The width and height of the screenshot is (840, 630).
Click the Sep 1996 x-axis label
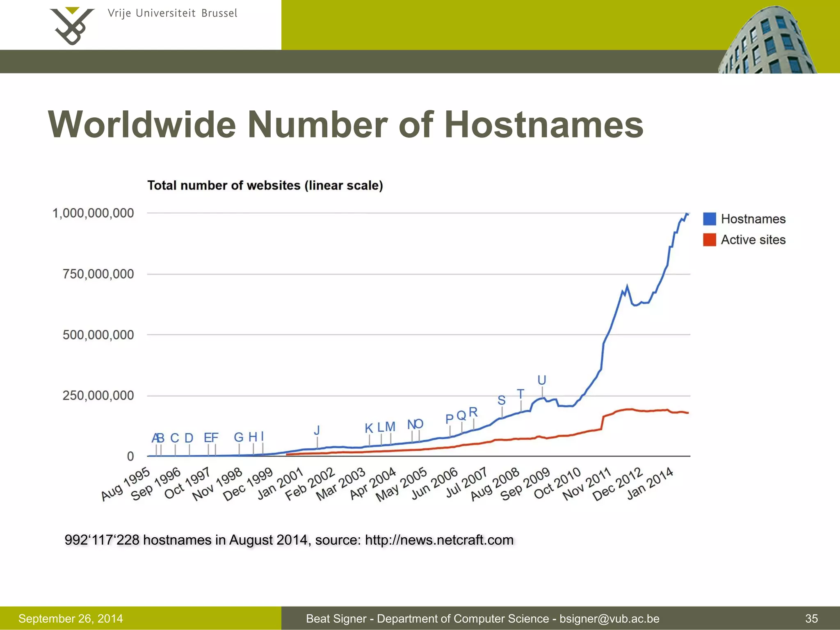click(x=156, y=484)
